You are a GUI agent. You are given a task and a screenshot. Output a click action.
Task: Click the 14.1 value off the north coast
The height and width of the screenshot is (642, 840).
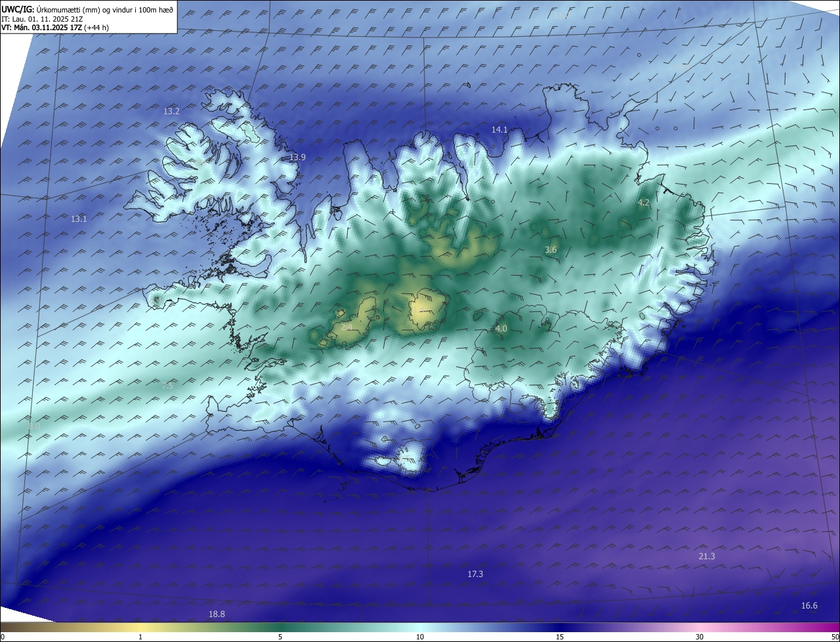coord(499,130)
